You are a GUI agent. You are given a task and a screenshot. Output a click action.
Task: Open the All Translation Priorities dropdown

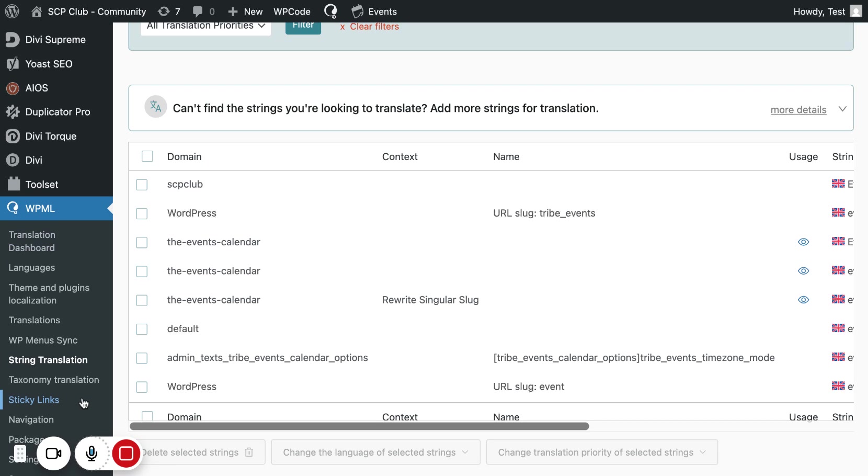(206, 27)
